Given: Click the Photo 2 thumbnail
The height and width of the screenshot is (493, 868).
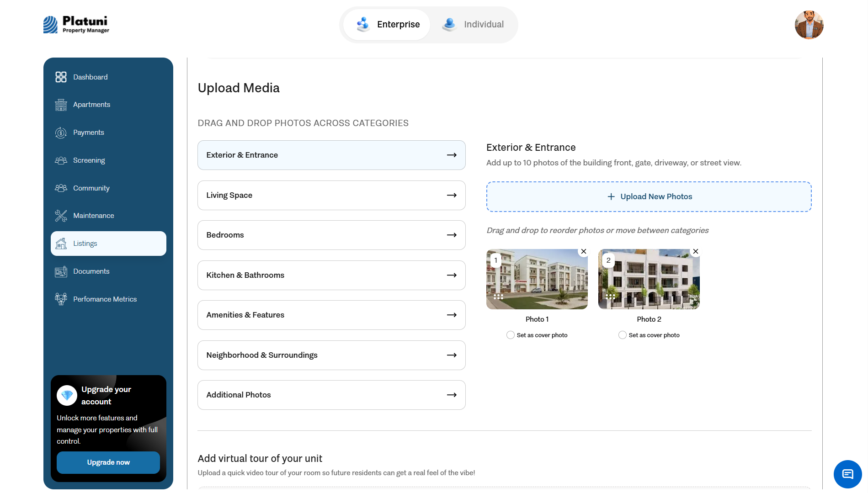Looking at the screenshot, I should click(649, 279).
